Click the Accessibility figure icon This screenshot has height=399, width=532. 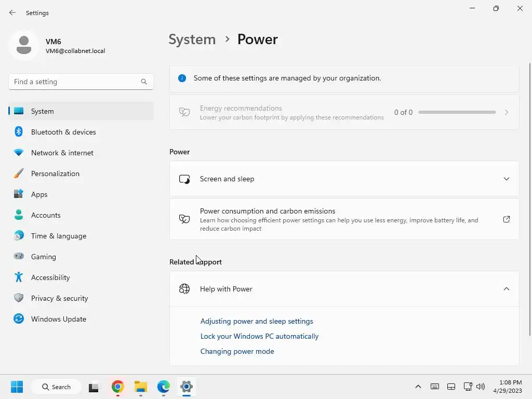tap(19, 277)
